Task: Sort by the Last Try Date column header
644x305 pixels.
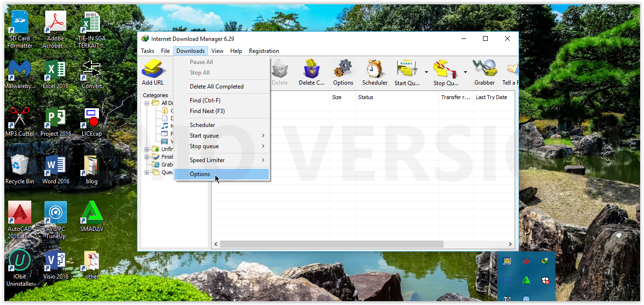Action: pos(494,97)
